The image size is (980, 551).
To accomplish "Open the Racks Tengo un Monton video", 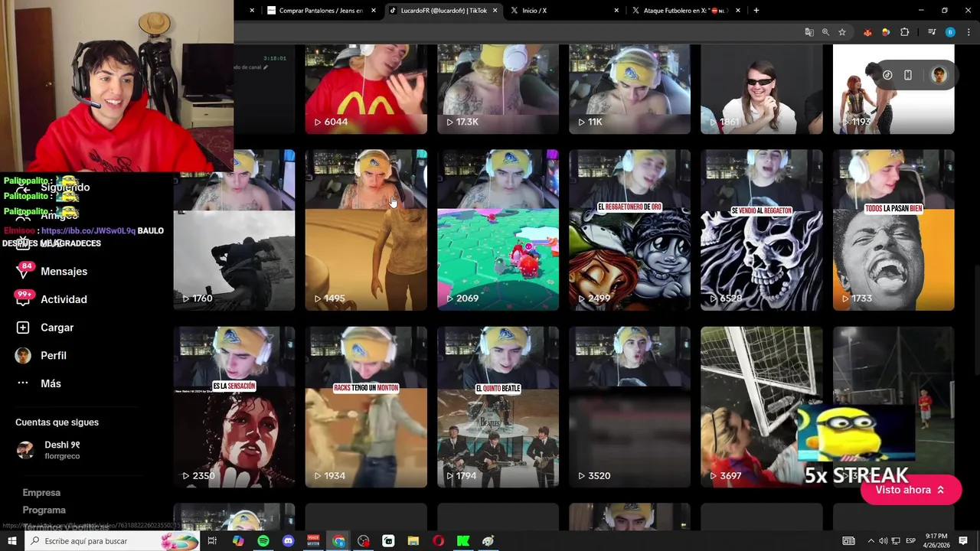I will tap(366, 407).
